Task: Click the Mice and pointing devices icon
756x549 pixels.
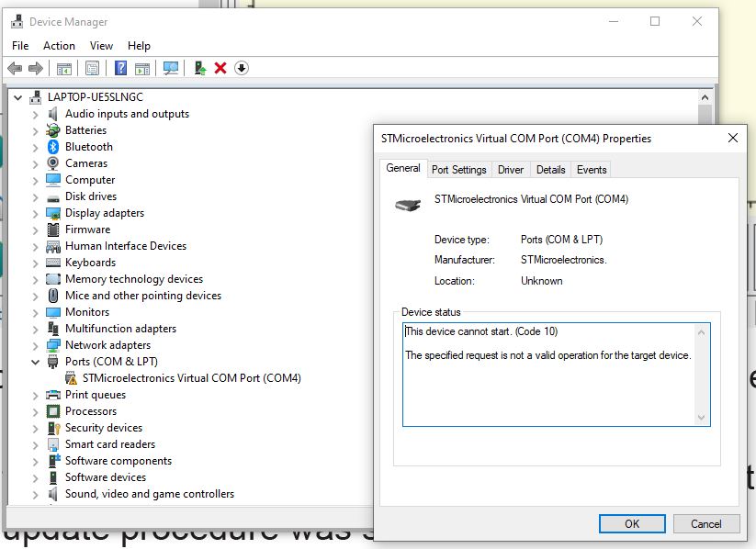Action: coord(53,296)
